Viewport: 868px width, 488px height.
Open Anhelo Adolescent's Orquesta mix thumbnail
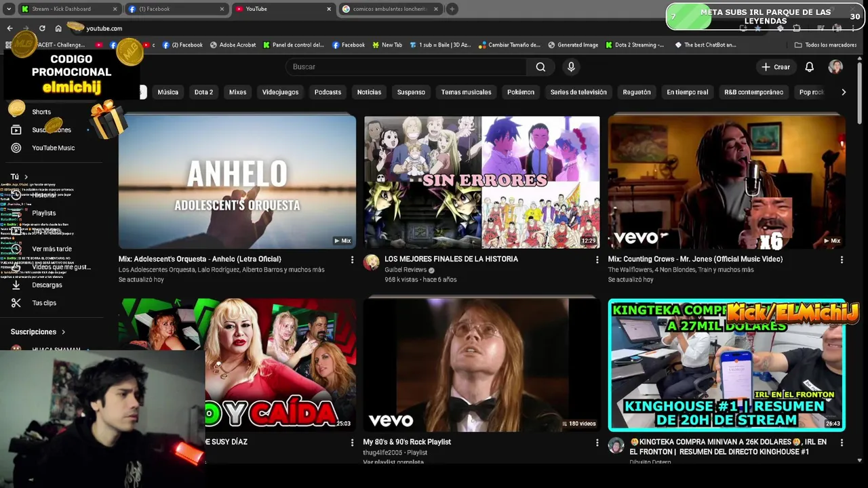coord(237,182)
